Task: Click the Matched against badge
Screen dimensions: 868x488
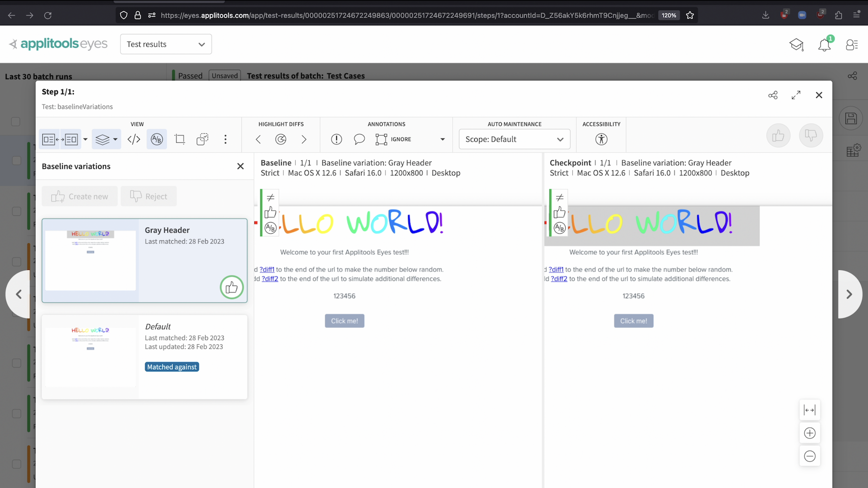Action: coord(172,367)
